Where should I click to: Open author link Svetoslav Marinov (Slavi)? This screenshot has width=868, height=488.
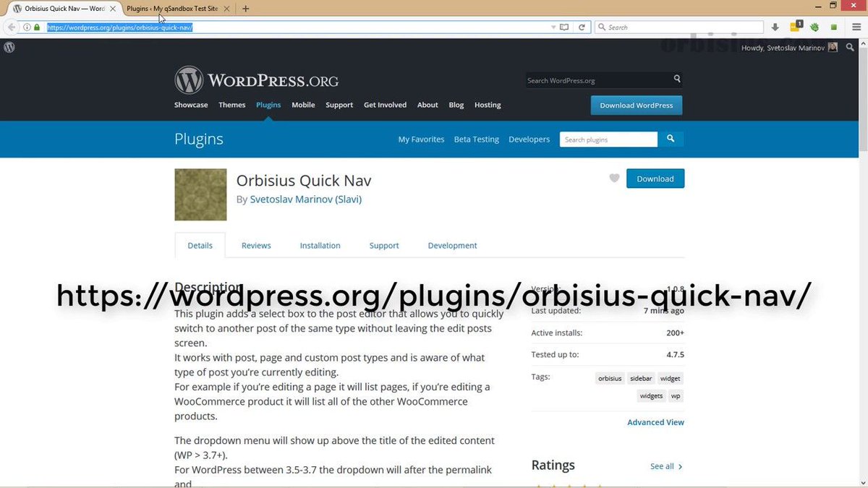tap(306, 199)
